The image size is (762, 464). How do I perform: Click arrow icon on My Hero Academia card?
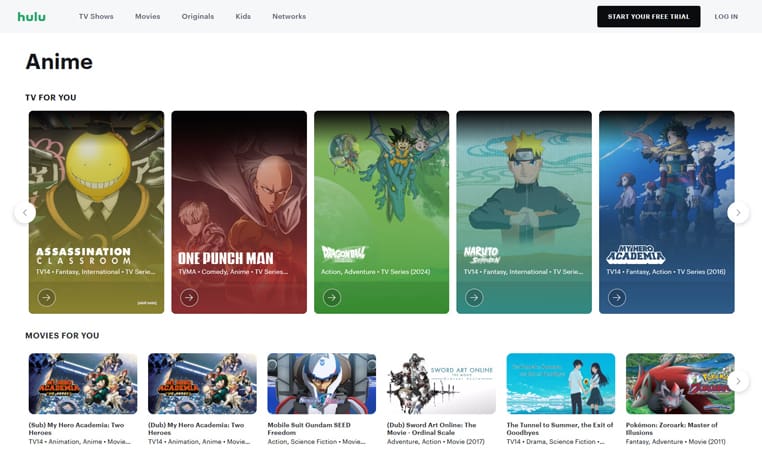617,297
